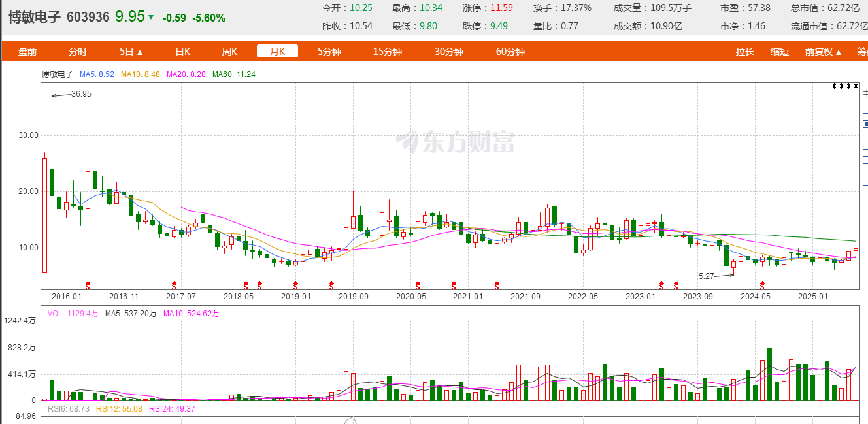Screen dimensions: 868x424
Task: Click the volume MA5: 537.20万 label
Action: click(131, 314)
